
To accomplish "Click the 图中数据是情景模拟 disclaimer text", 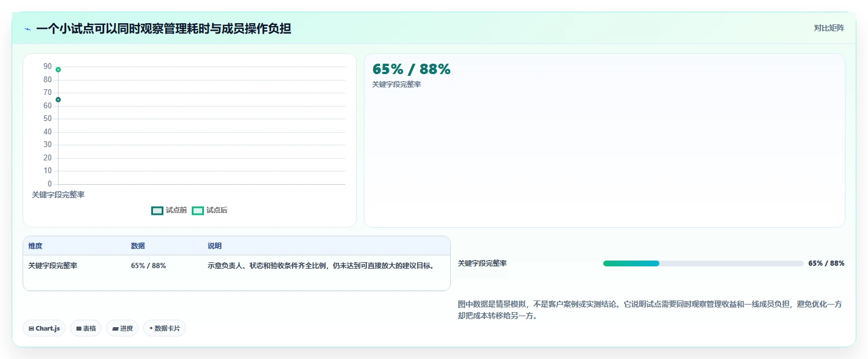I will coord(650,310).
